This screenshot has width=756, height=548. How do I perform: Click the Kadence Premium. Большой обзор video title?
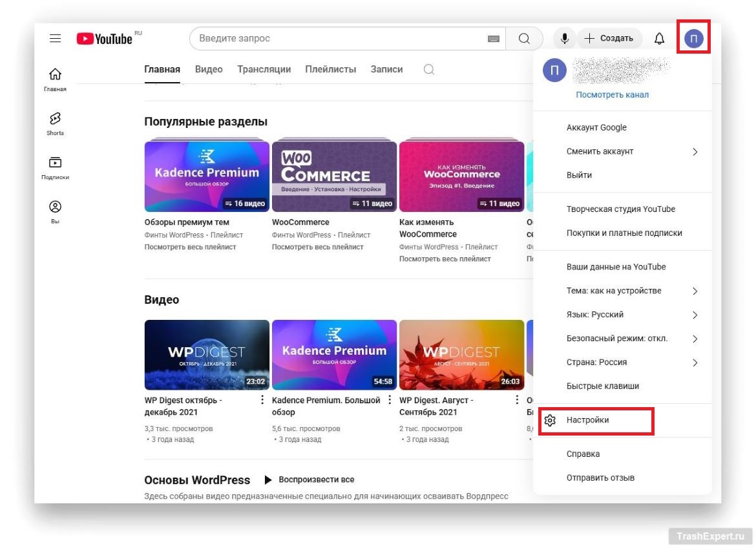tap(326, 406)
